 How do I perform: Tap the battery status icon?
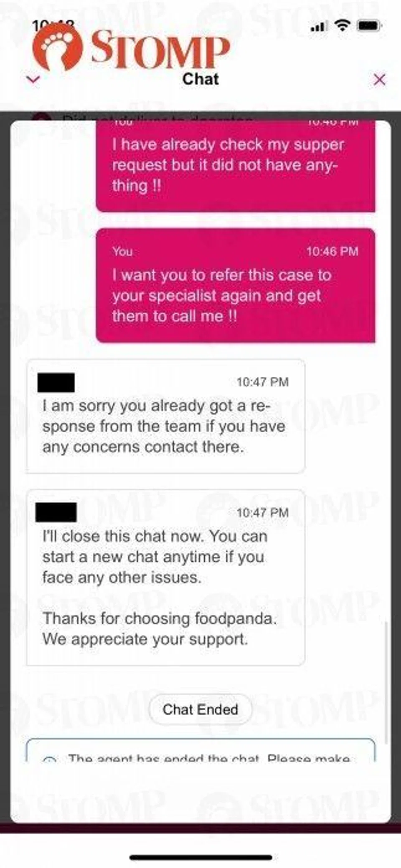(x=369, y=26)
